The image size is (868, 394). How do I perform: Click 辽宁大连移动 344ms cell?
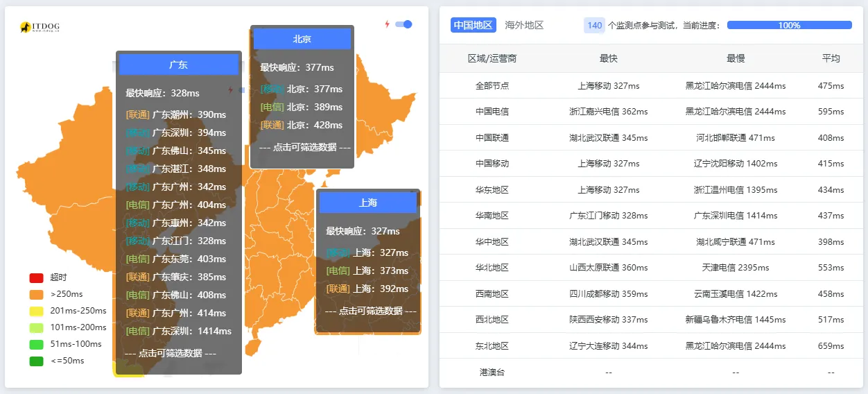point(608,345)
